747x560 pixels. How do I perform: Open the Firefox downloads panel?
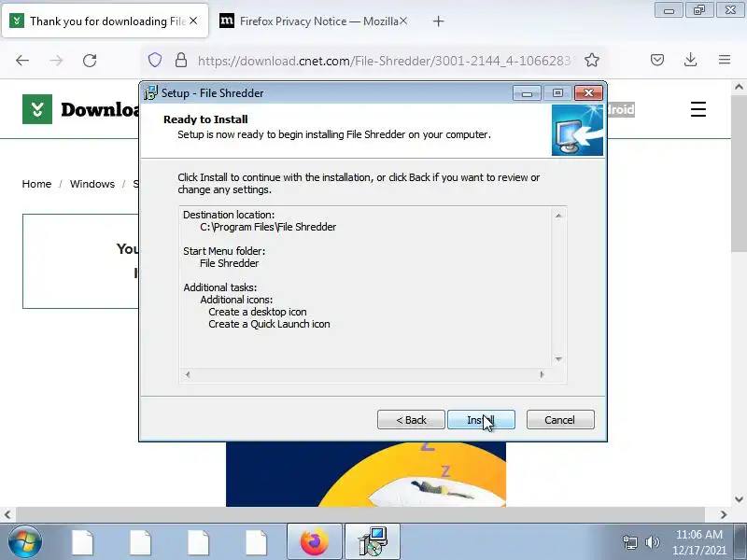coord(690,60)
